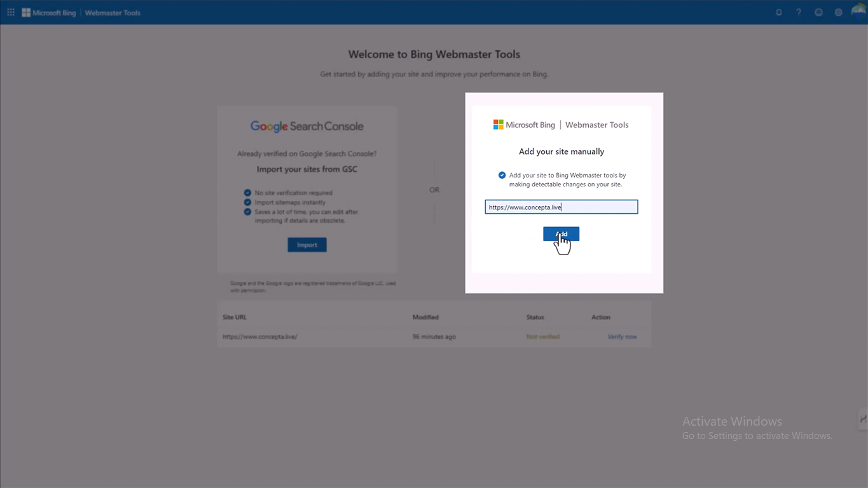The height and width of the screenshot is (488, 868).
Task: Click check icon beside No site verification required
Action: (247, 193)
